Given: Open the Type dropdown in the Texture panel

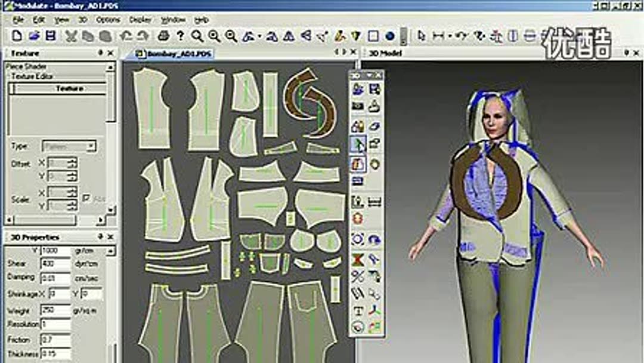Looking at the screenshot, I should 90,146.
